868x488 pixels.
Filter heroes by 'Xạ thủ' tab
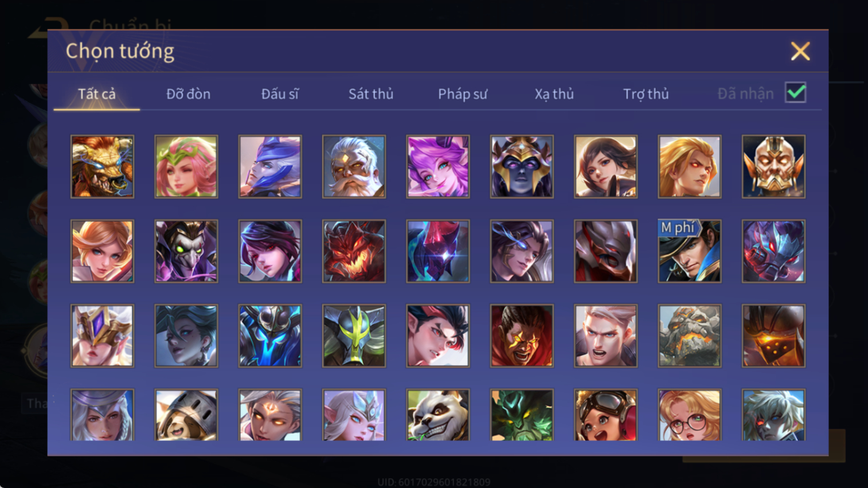coord(554,94)
